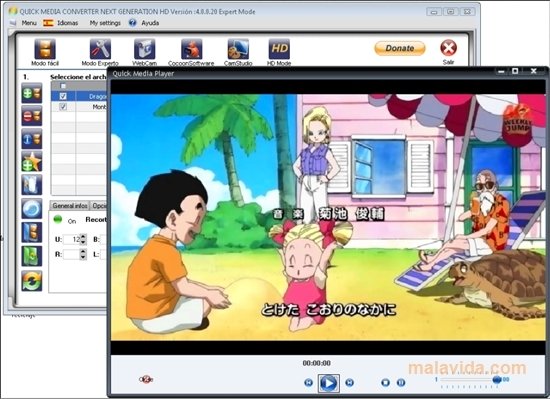Select the Dragon file row

click(x=79, y=96)
